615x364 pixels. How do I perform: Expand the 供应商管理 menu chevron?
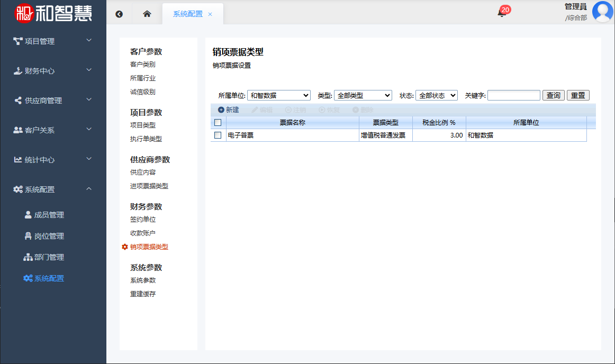89,99
